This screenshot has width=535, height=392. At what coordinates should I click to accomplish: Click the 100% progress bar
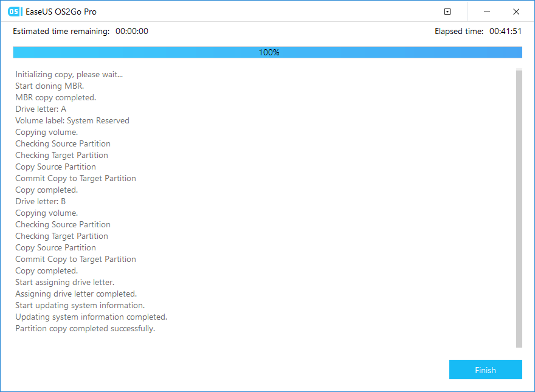(267, 52)
